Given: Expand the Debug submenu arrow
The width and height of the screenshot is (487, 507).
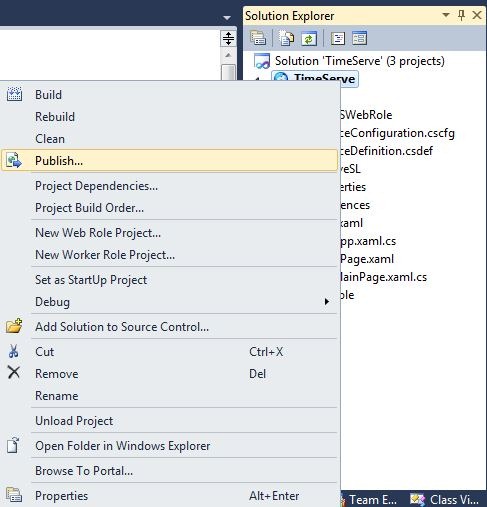Looking at the screenshot, I should click(327, 302).
